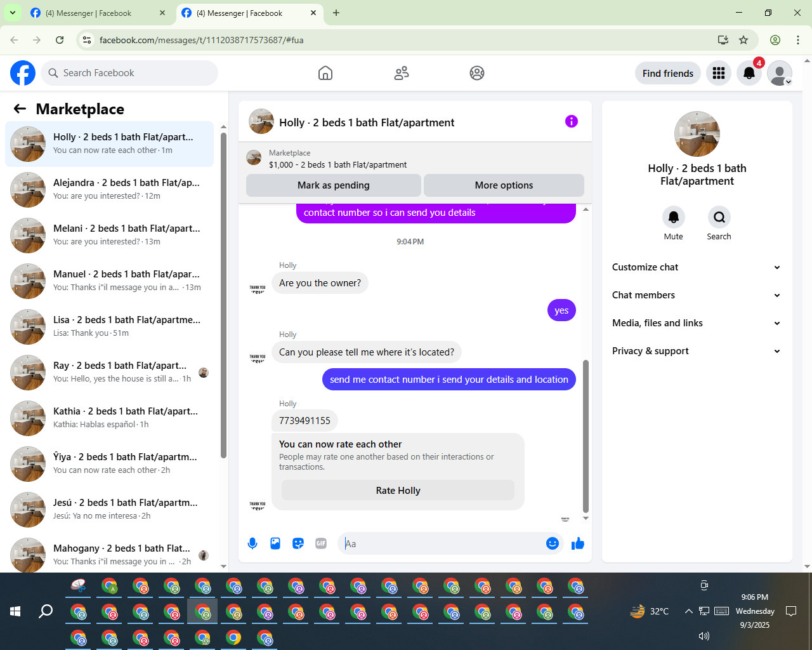Bookmark this tab with the star icon
812x650 pixels.
pyautogui.click(x=743, y=40)
